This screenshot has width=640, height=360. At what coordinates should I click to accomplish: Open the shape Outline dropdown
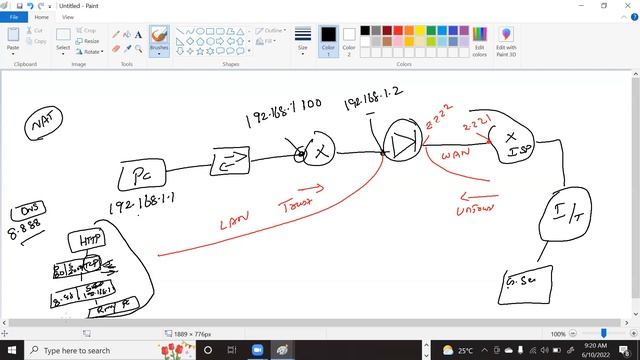click(271, 31)
